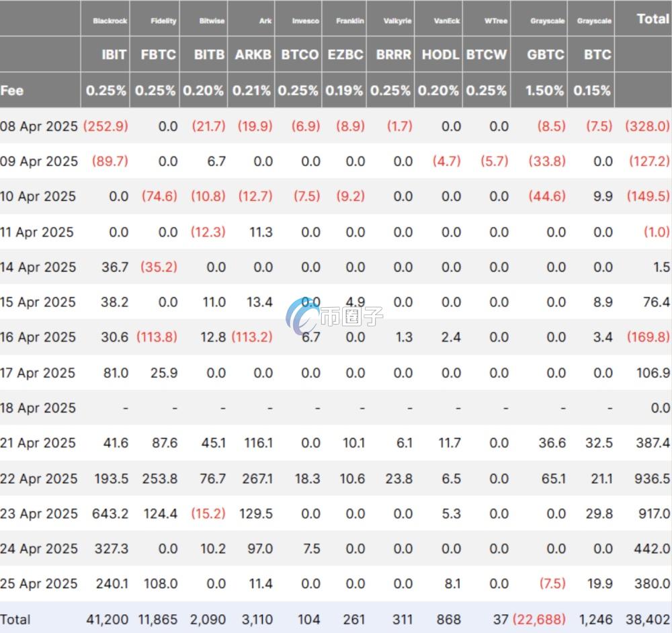672x633 pixels.
Task: Select the WTree issuer header
Action: 496,21
